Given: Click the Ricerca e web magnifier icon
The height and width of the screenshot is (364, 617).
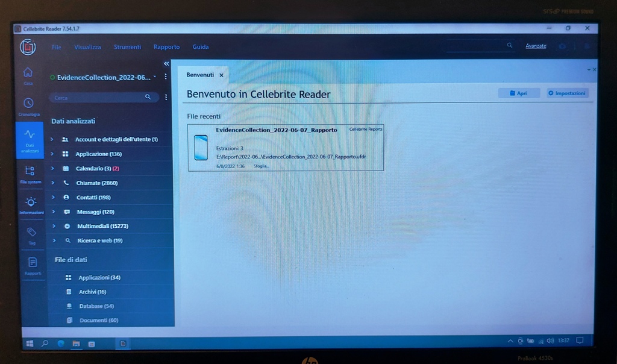Looking at the screenshot, I should [x=68, y=240].
